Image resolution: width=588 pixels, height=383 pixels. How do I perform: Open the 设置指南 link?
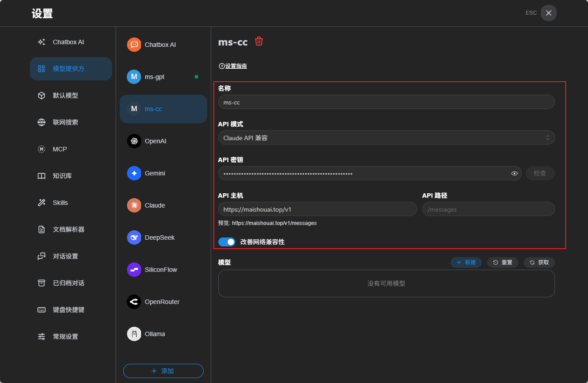click(x=233, y=66)
